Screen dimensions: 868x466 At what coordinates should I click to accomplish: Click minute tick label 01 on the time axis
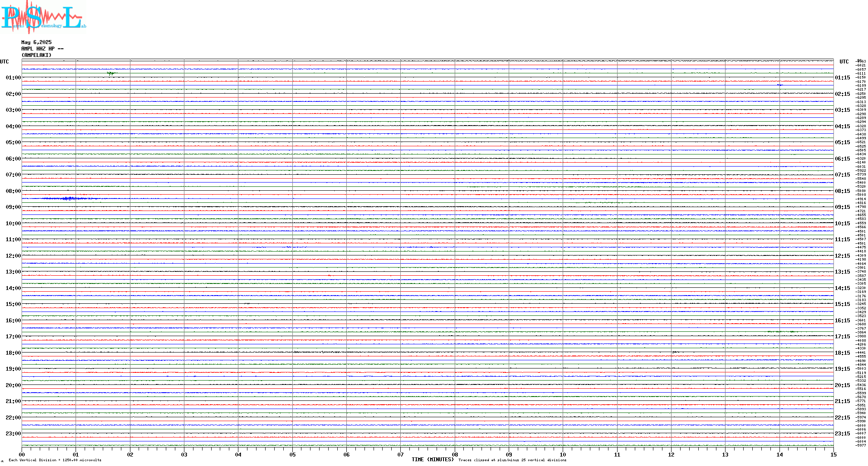coord(76,454)
